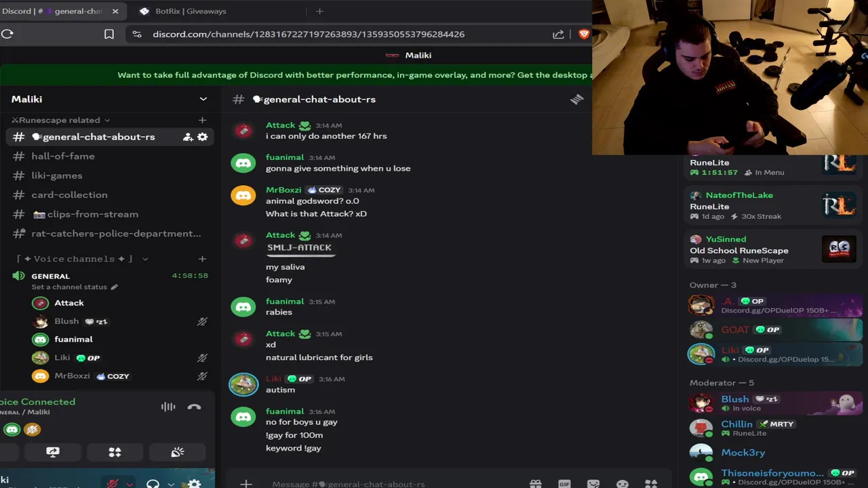This screenshot has height=488, width=868.
Task: Expand the Maliki server dropdown menu
Action: click(203, 99)
